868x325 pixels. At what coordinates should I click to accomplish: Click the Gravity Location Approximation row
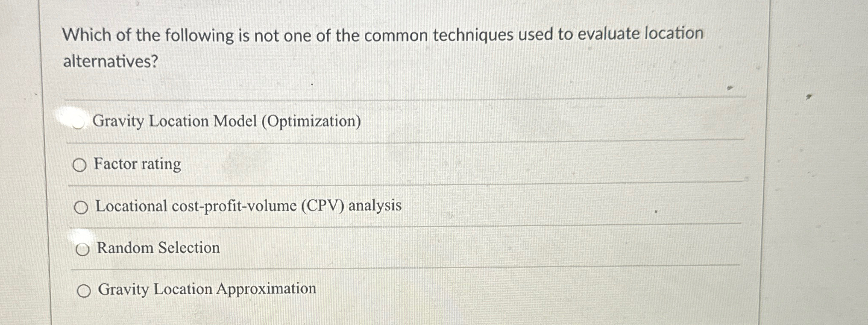(x=206, y=289)
